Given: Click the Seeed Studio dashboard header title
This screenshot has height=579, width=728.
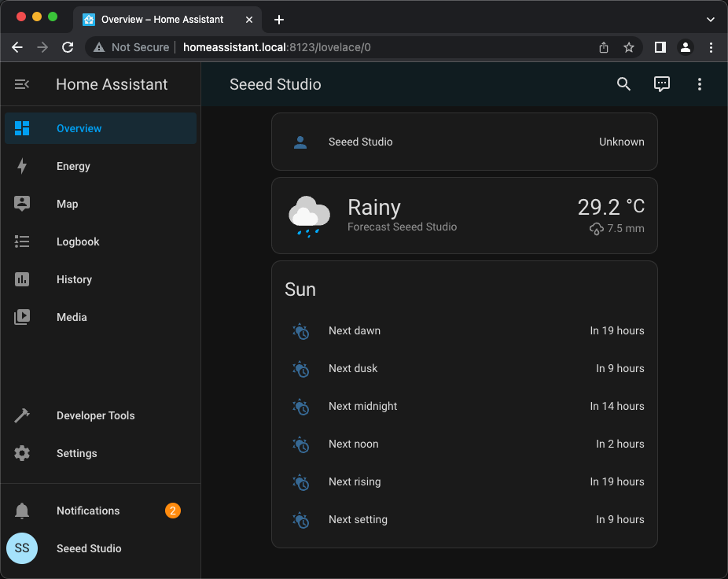Looking at the screenshot, I should pos(275,85).
